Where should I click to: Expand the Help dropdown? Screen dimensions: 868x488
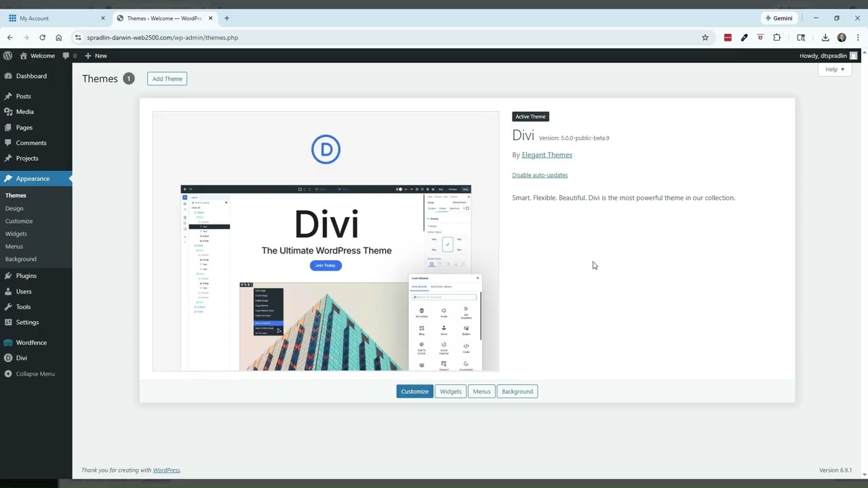(835, 69)
